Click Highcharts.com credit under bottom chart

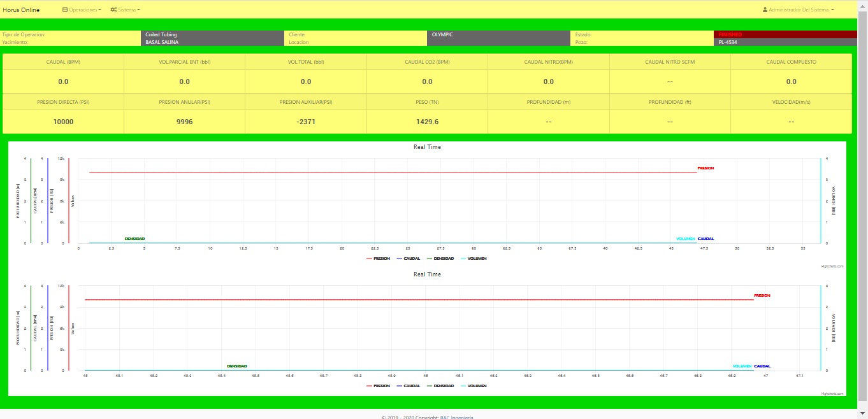click(x=832, y=394)
